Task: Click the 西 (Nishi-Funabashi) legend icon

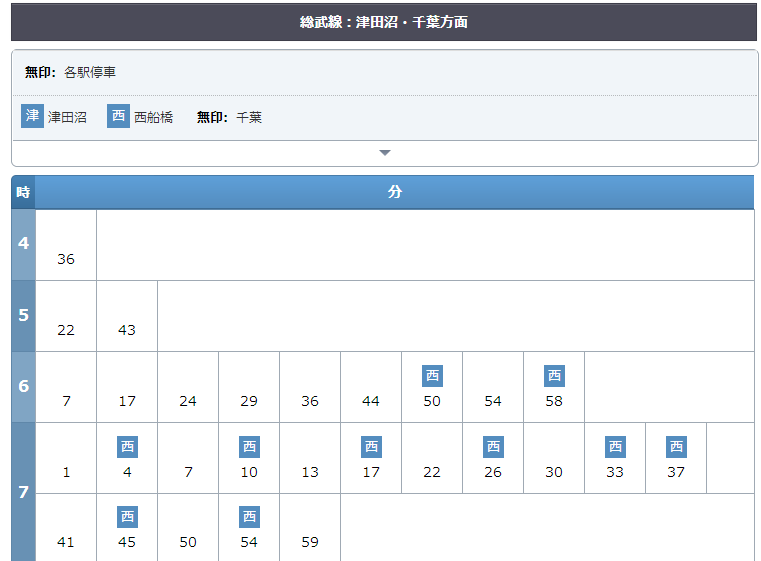Action: point(119,116)
